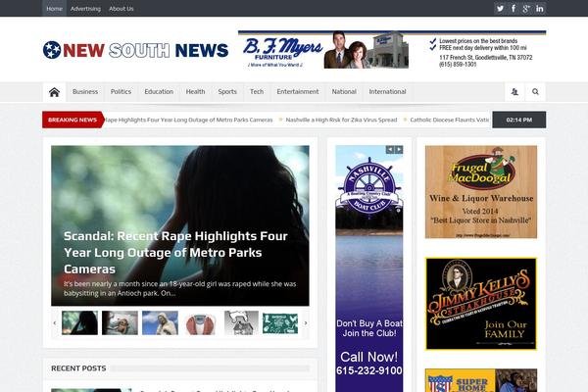
Task: Show next ad in Nashville Boat Club banner
Action: (x=399, y=150)
